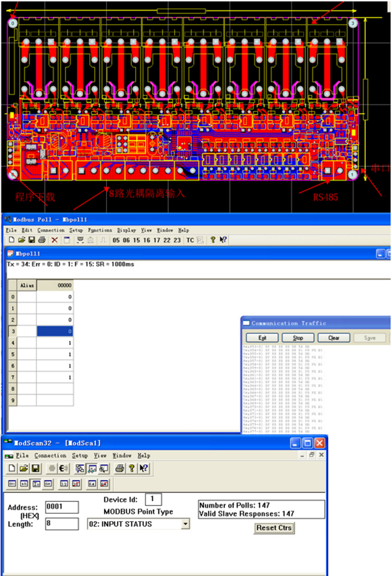
Task: Click function 05 toolbar button
Action: pos(116,240)
